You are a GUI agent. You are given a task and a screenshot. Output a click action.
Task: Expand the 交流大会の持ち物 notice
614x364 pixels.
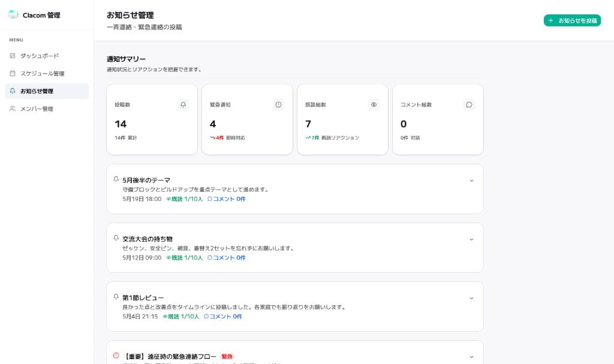pos(471,239)
